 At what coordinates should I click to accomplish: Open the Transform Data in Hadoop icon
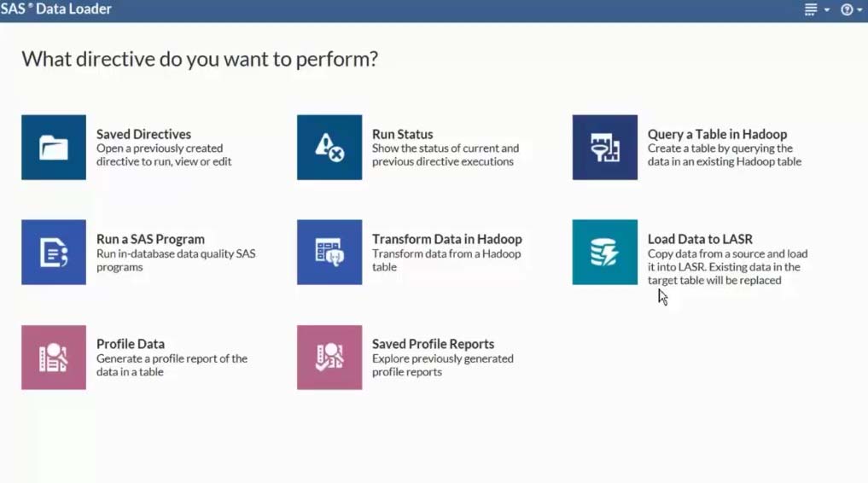pos(329,253)
